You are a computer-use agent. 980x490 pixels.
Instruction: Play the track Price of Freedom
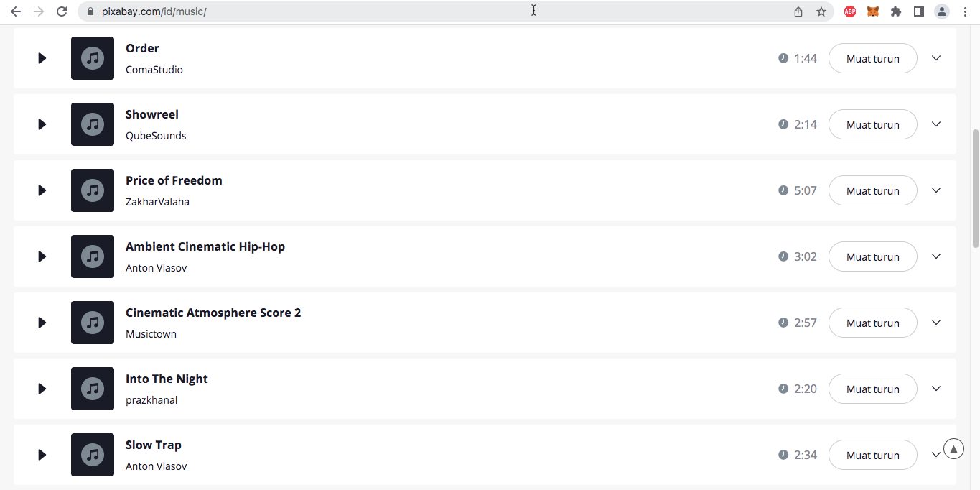click(42, 190)
